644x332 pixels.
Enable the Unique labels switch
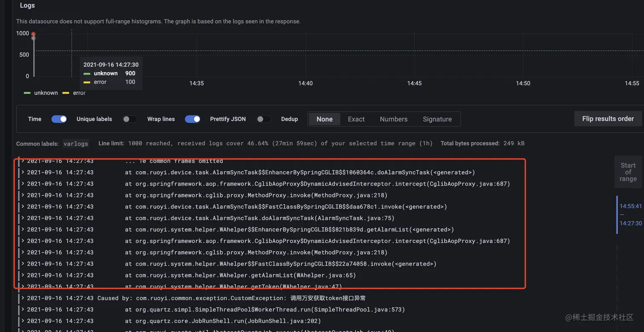130,119
